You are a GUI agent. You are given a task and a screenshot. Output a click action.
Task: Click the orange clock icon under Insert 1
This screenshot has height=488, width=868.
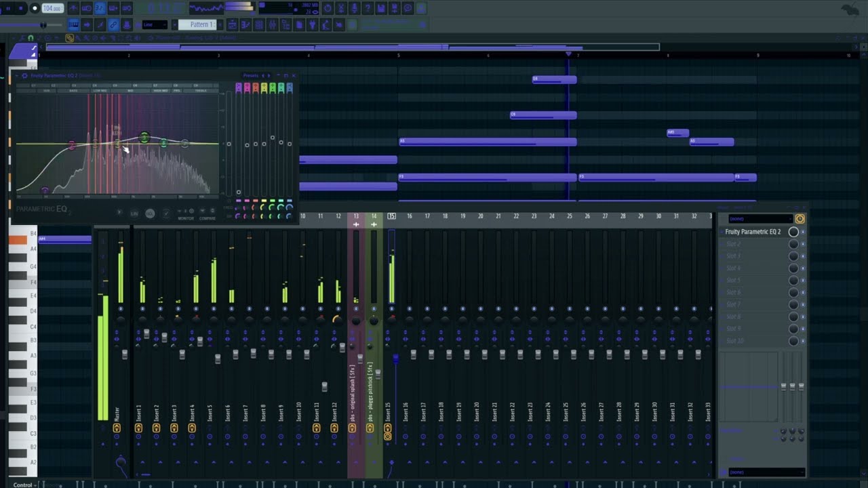pos(138,428)
